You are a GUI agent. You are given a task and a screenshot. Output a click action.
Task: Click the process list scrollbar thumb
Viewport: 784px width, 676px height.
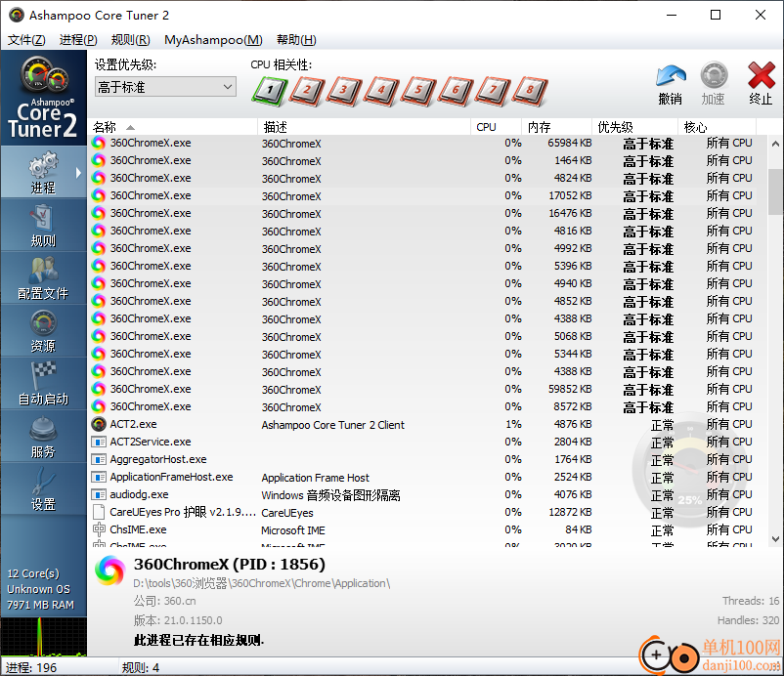click(775, 191)
